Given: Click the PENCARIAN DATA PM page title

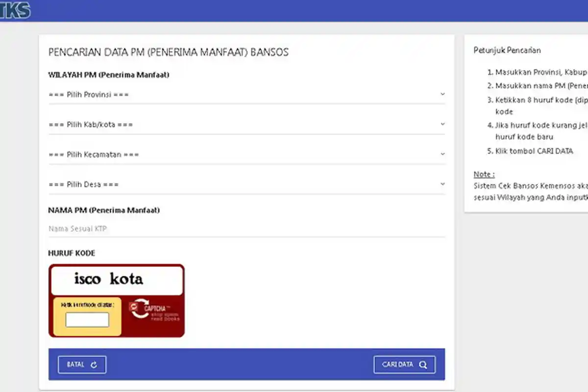Looking at the screenshot, I should click(x=168, y=51).
